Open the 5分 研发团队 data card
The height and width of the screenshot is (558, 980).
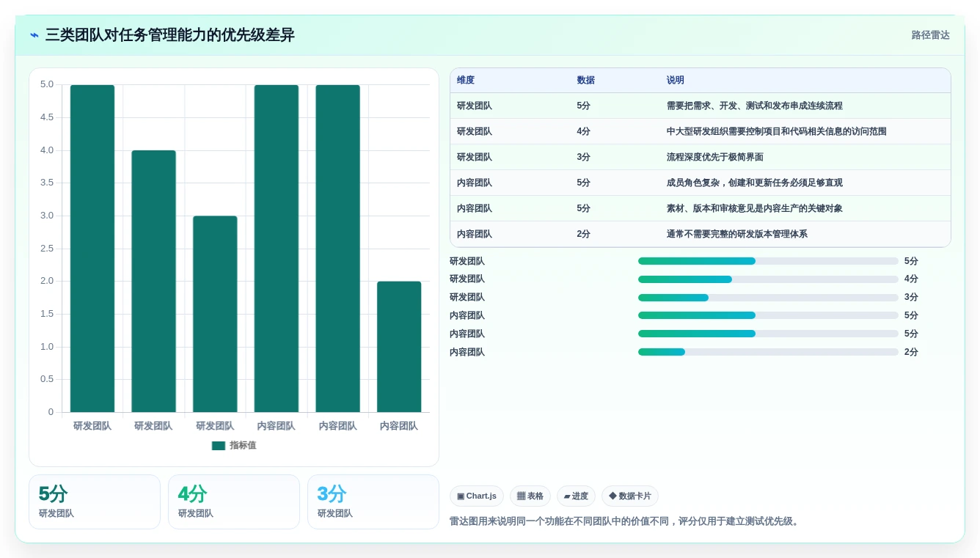click(x=95, y=502)
